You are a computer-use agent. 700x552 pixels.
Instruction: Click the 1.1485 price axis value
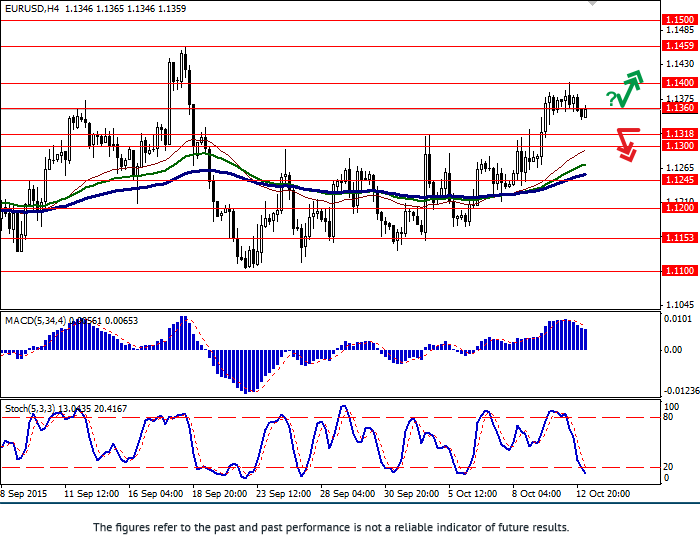(x=680, y=30)
